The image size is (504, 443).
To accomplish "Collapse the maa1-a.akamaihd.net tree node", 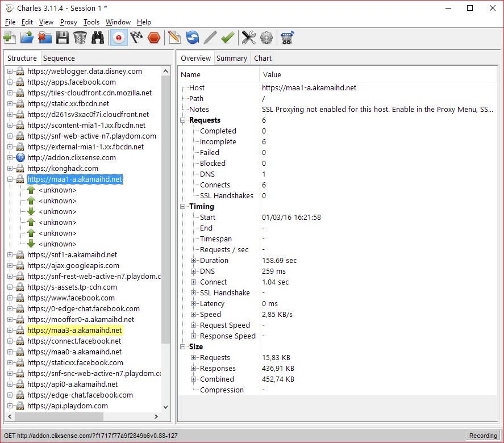I will pos(10,179).
